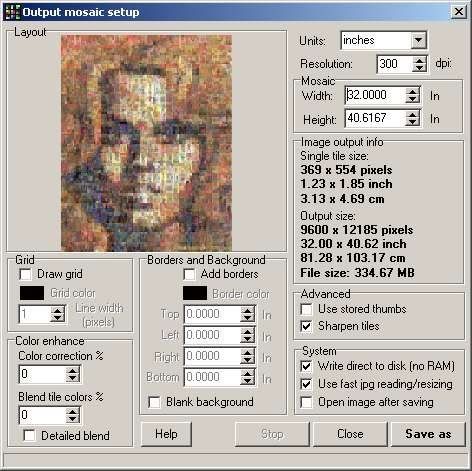Increase Color correction % with up arrow
This screenshot has height=471, width=472.
pos(73,370)
